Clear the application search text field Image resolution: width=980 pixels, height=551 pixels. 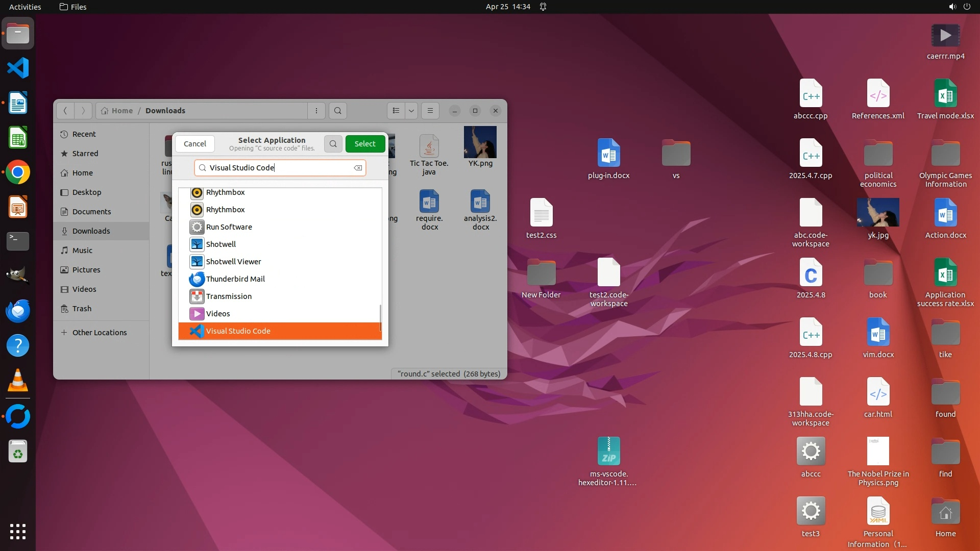358,168
